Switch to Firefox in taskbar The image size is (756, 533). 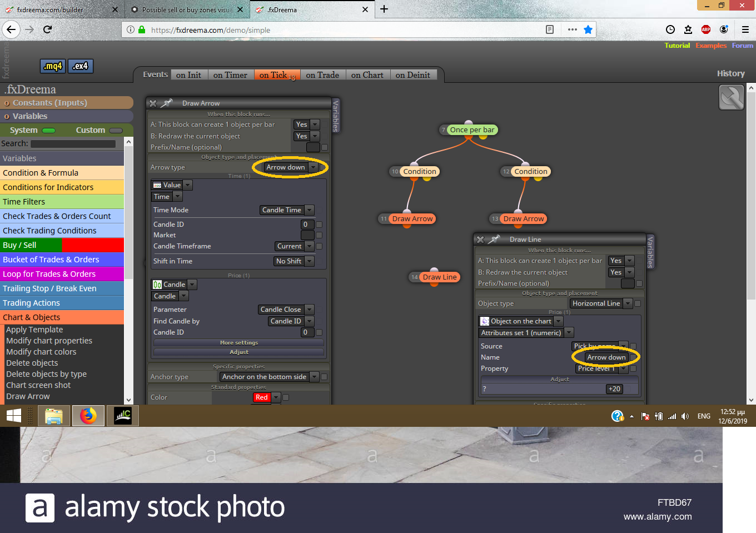point(88,416)
